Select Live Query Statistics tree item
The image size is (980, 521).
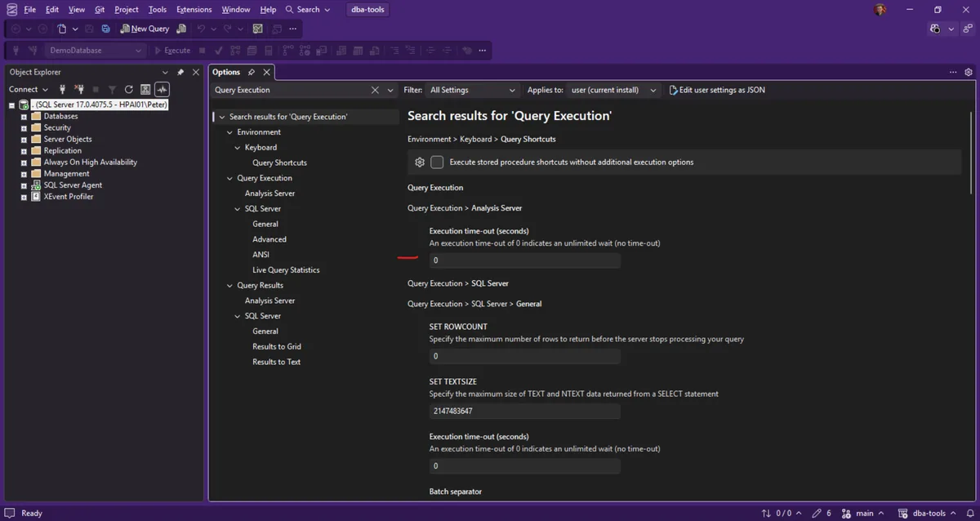point(286,269)
